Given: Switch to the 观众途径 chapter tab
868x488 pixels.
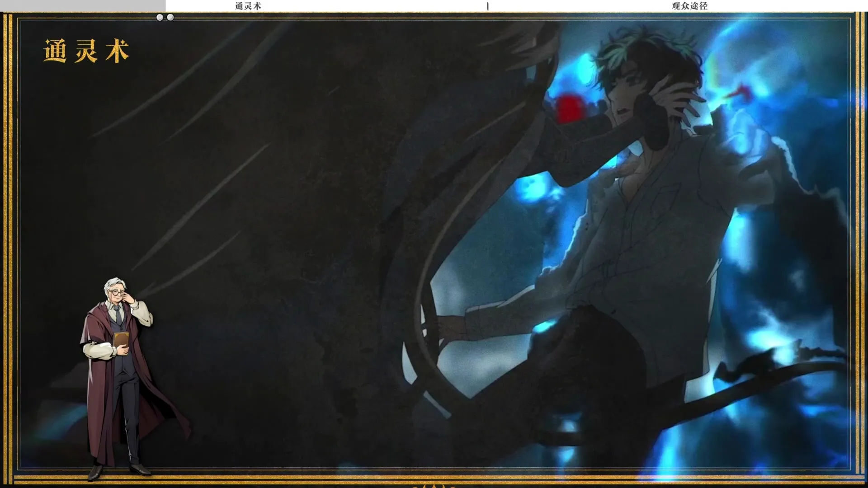Looking at the screenshot, I should (689, 6).
